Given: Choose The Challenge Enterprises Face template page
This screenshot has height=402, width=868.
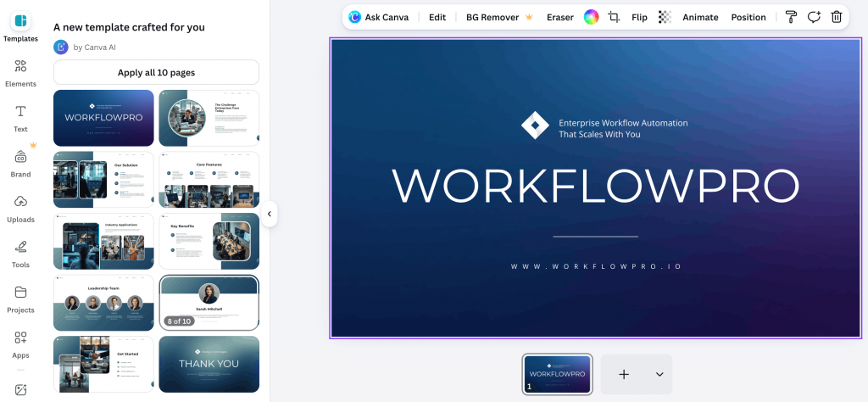Looking at the screenshot, I should pos(209,118).
